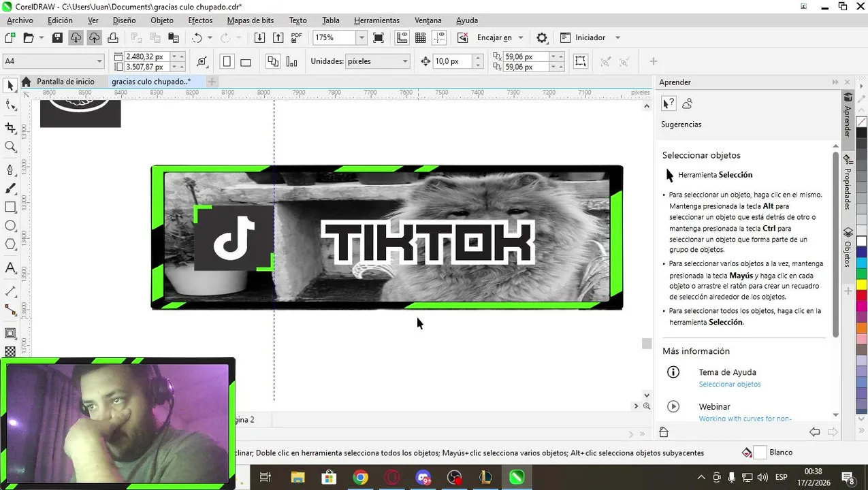Go to Aprender docker home
The image size is (868, 490).
tap(664, 432)
